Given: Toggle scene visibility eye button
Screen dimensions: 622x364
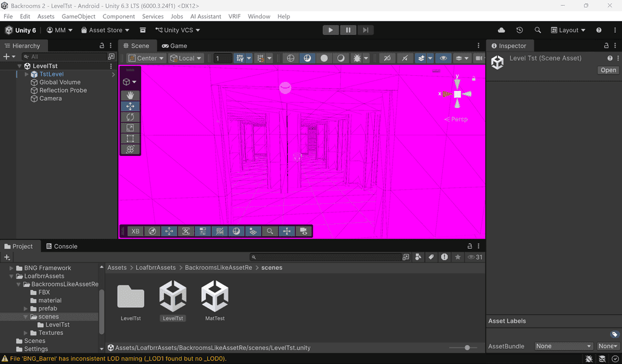Looking at the screenshot, I should pyautogui.click(x=443, y=58).
